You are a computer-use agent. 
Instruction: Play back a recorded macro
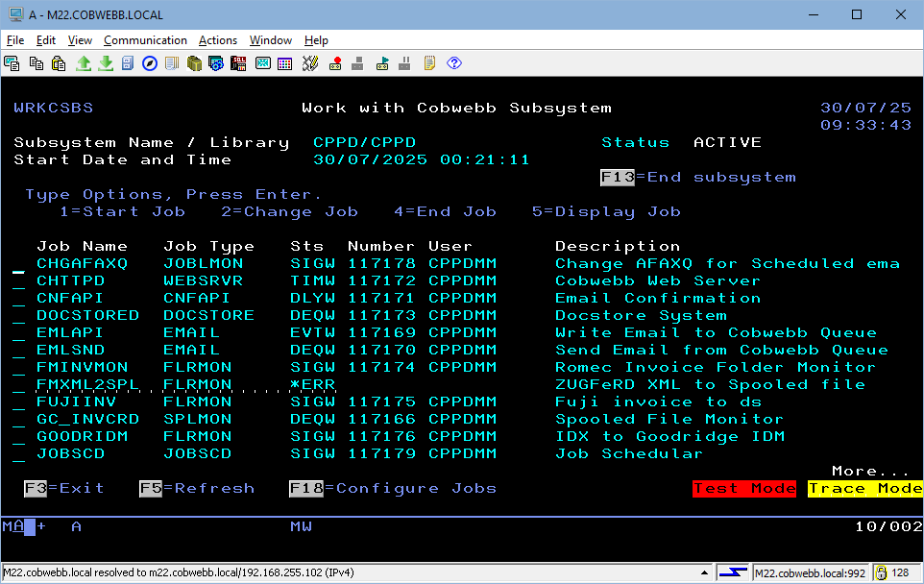point(381,63)
